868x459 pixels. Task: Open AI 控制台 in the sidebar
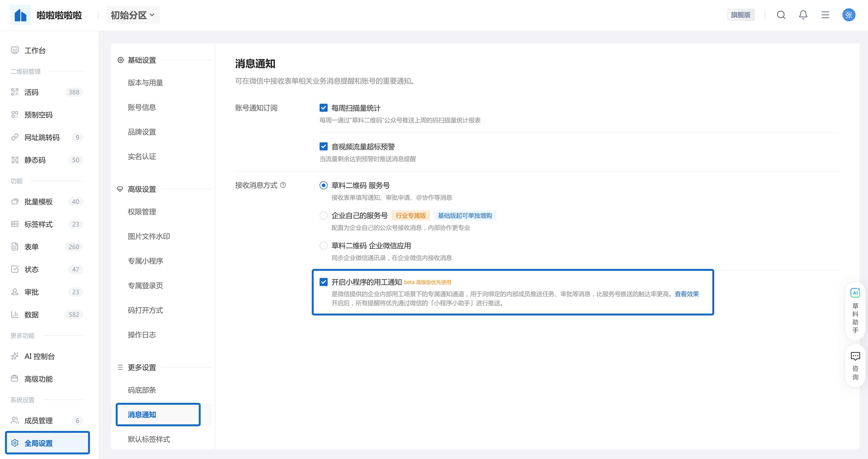pyautogui.click(x=39, y=356)
